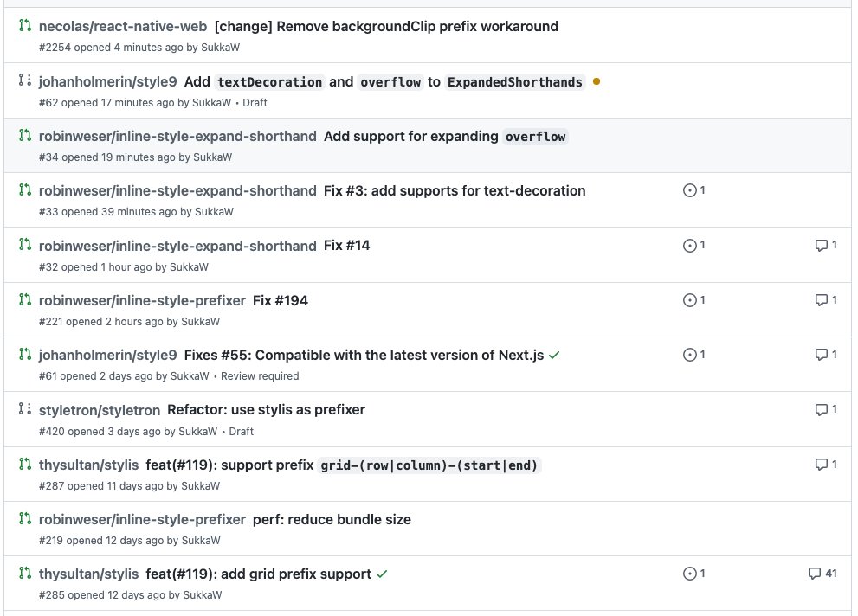The image size is (858, 616).
Task: Open thysultan/stylis repo link on PR #287
Action: pyautogui.click(x=88, y=465)
